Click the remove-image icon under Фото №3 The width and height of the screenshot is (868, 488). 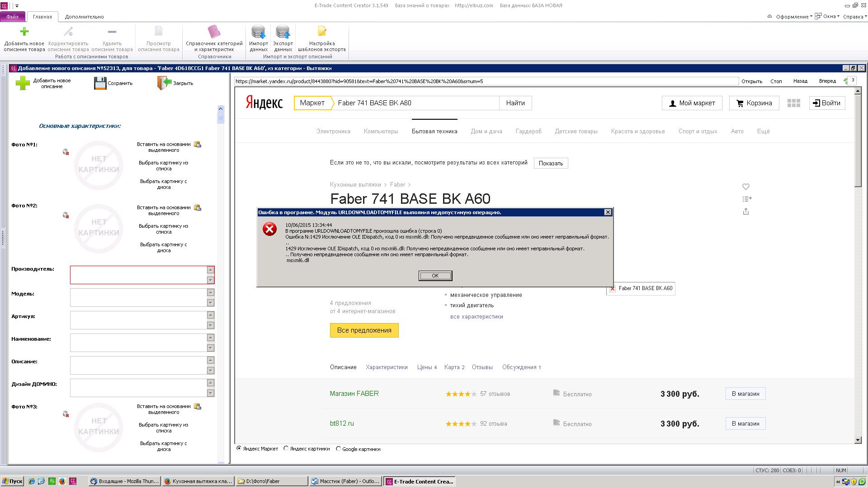[x=66, y=414]
